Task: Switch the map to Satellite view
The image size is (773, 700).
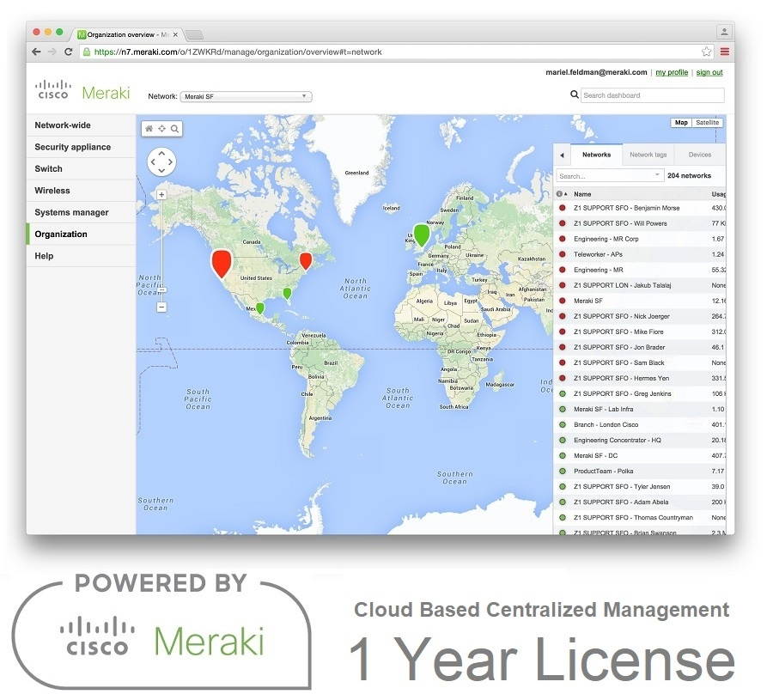Action: [707, 122]
